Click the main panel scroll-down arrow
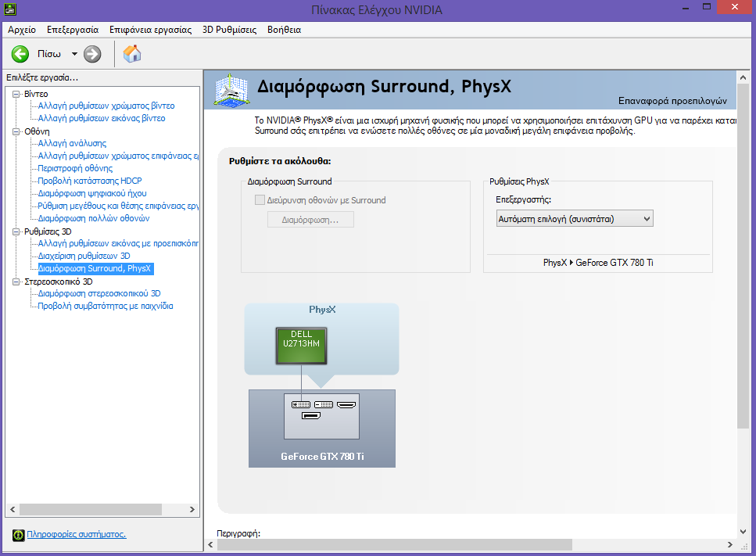 pos(743,532)
